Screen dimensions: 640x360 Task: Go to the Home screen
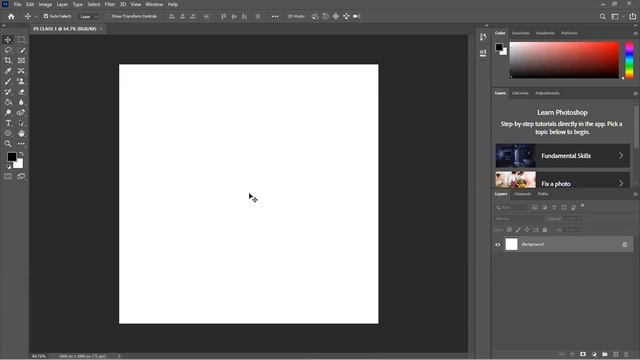(11, 16)
